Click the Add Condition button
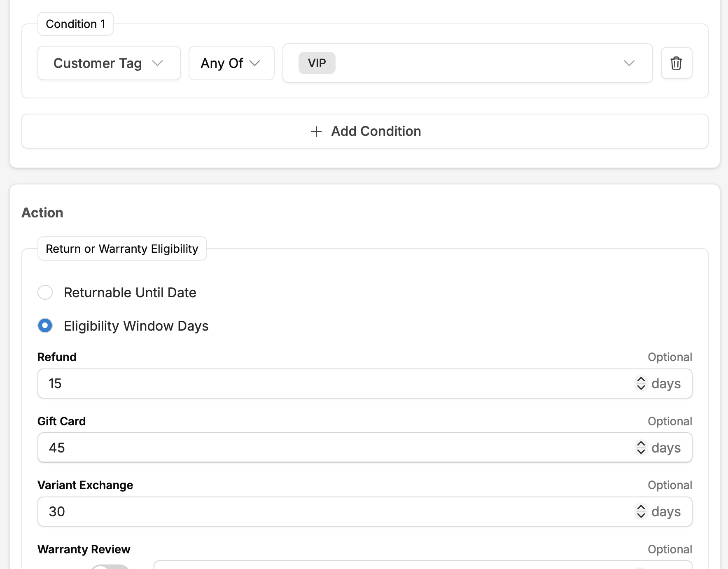The image size is (728, 569). pos(365,131)
